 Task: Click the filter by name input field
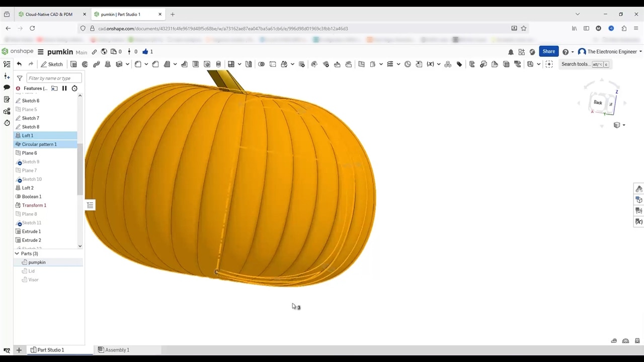pyautogui.click(x=54, y=78)
